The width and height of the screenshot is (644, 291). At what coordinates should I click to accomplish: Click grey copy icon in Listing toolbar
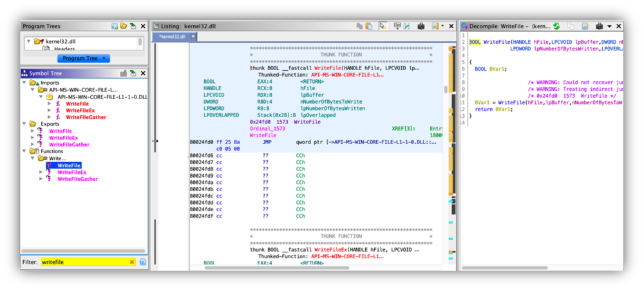tap(360, 26)
